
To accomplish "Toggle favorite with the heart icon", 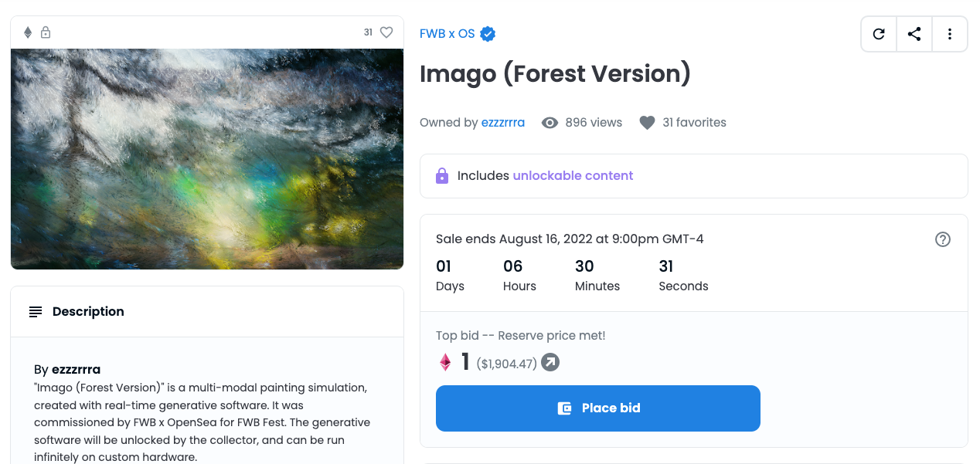I will [x=386, y=32].
